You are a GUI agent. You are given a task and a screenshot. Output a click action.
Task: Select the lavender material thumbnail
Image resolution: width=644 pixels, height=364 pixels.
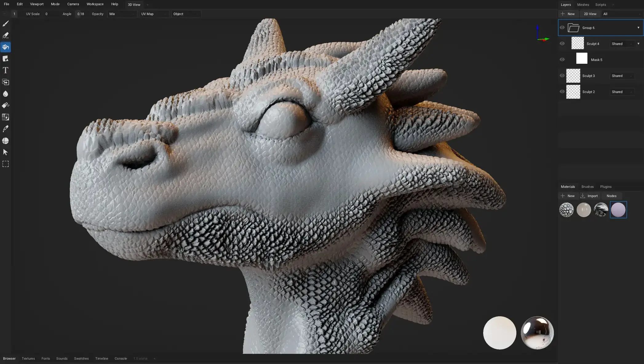point(618,210)
